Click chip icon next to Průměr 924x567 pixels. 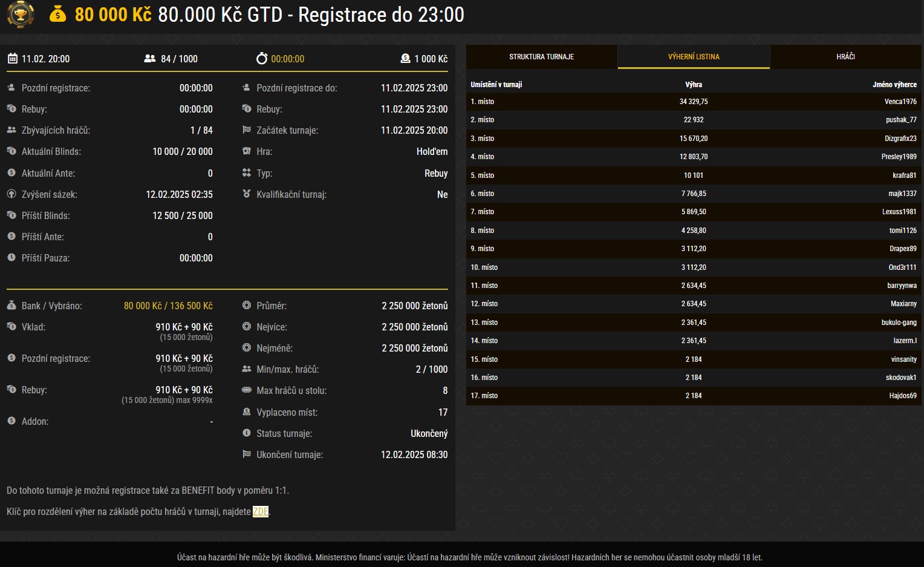[x=246, y=306]
